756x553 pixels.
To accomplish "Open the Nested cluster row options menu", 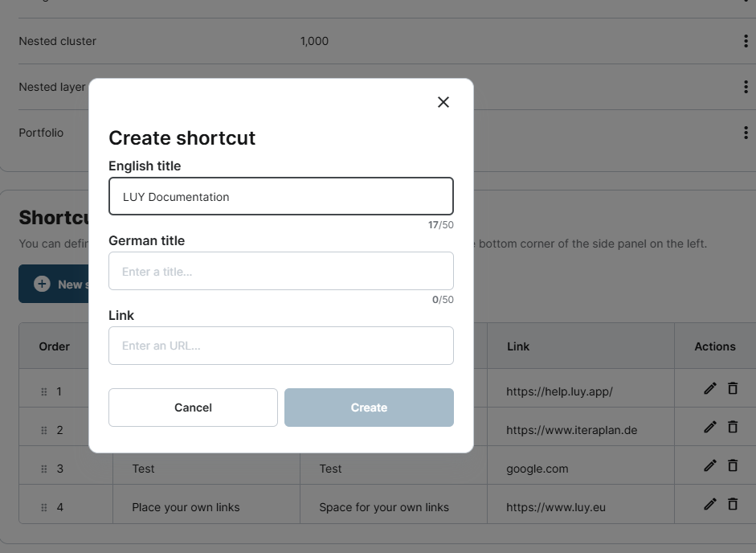I will pyautogui.click(x=746, y=42).
